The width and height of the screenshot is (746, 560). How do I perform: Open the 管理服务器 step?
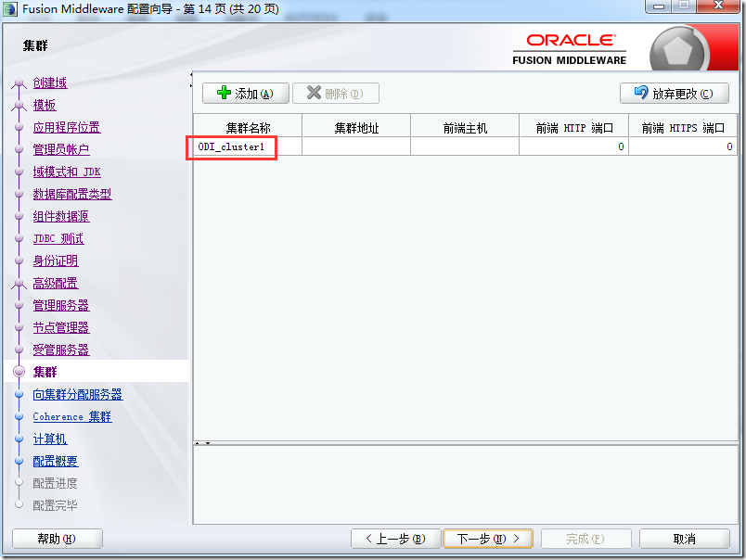point(61,305)
